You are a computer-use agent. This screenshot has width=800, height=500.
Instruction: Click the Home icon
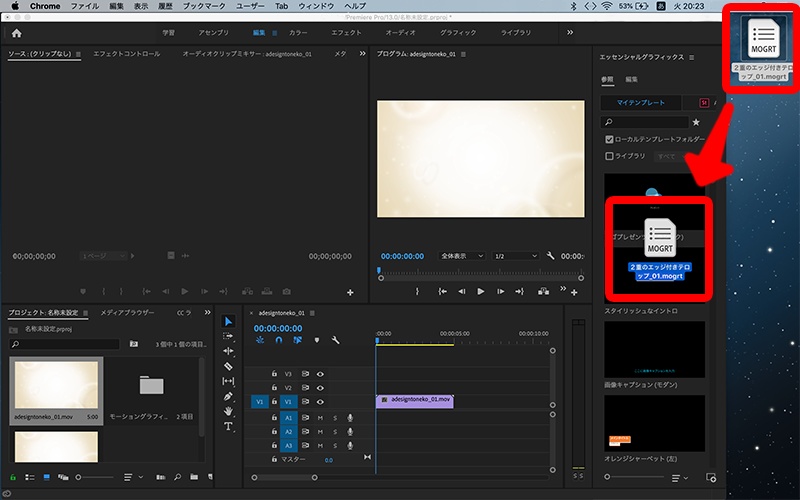pyautogui.click(x=16, y=33)
